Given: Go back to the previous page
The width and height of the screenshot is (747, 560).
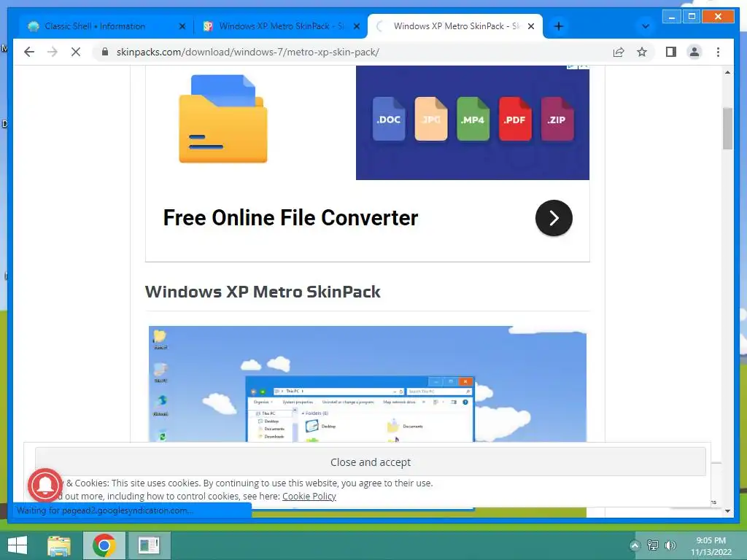Looking at the screenshot, I should tap(29, 52).
